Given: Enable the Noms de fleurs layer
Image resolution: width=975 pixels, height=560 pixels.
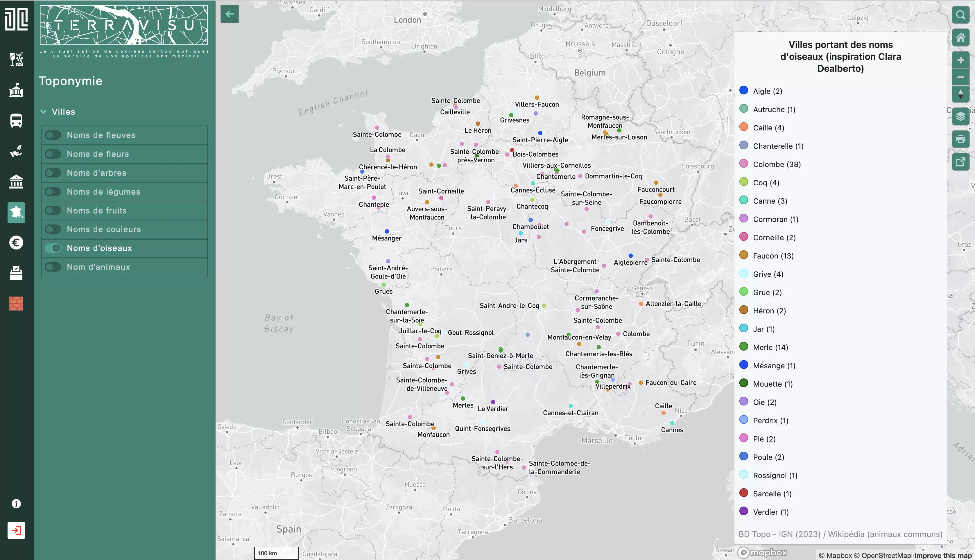Looking at the screenshot, I should point(53,154).
